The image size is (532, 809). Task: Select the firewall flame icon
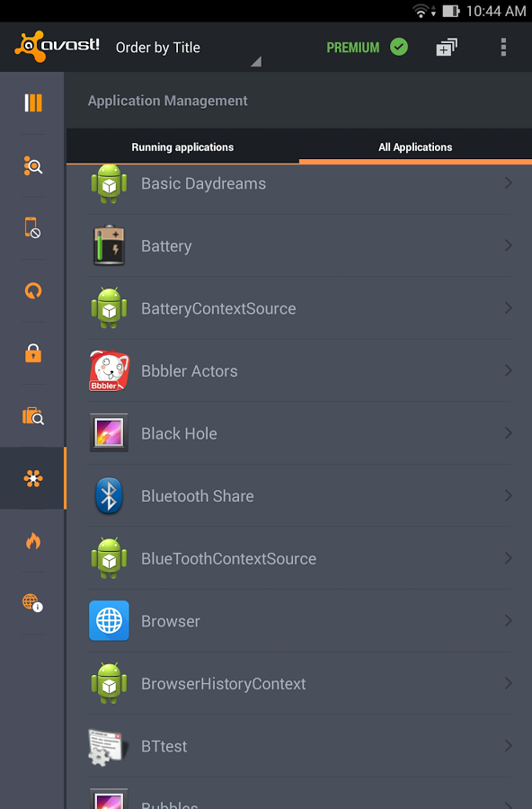coord(33,541)
